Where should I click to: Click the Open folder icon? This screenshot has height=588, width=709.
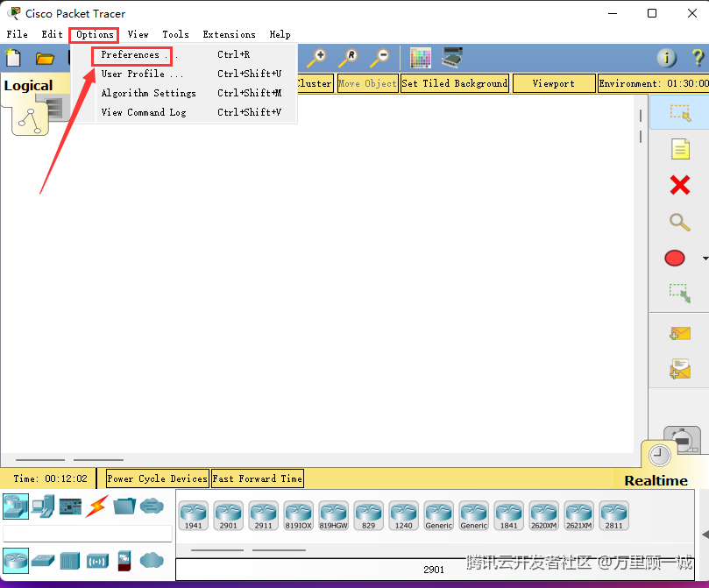pos(45,59)
